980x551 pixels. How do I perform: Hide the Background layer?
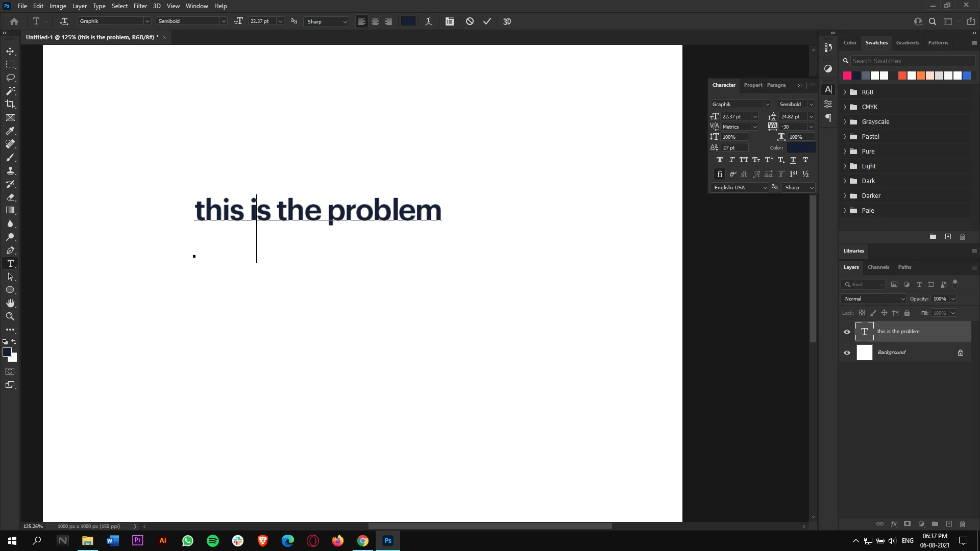point(847,353)
